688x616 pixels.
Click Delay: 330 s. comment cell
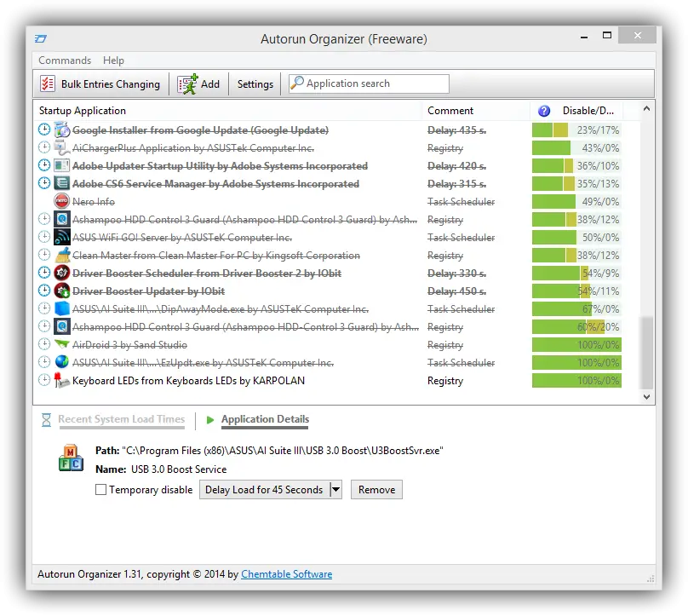456,273
